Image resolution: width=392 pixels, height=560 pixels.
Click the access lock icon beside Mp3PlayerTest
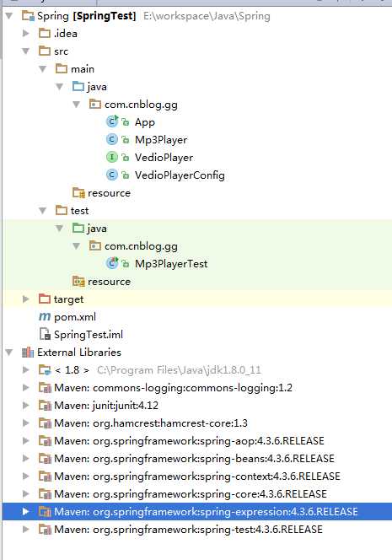(x=126, y=264)
